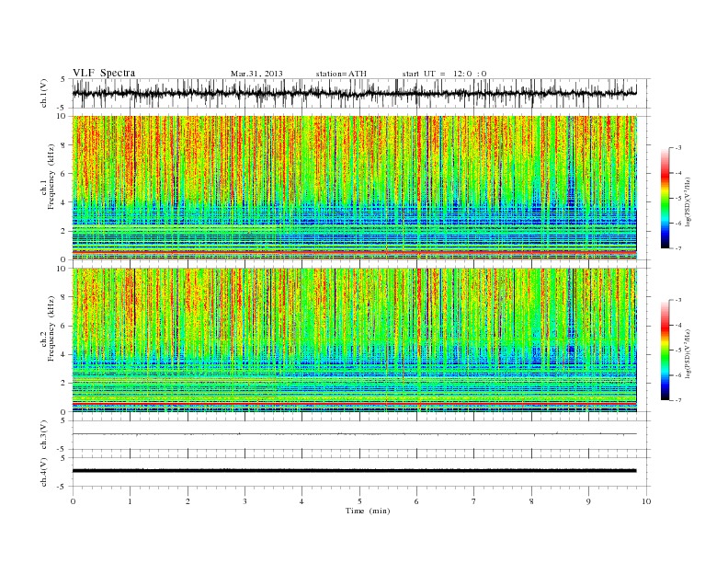Screen dimensions: 728x563
Task: Click the "-5" label on ch.2 color scale
Action: (678, 350)
